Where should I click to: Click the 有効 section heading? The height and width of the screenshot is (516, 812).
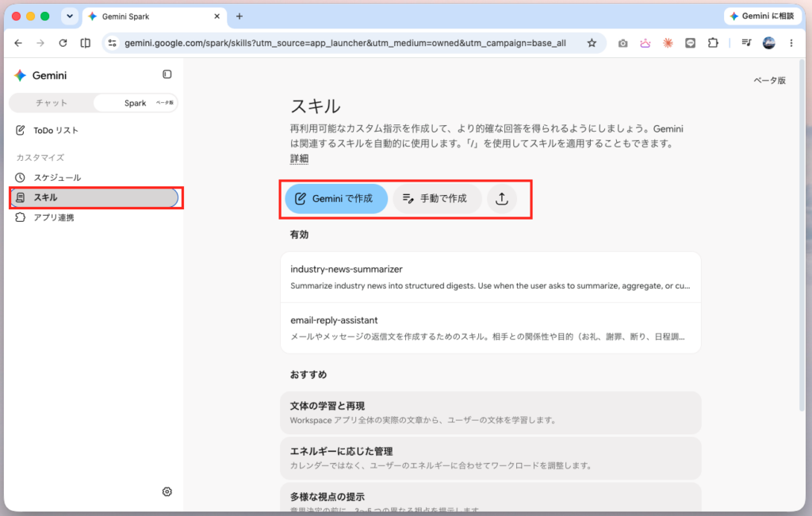click(299, 235)
